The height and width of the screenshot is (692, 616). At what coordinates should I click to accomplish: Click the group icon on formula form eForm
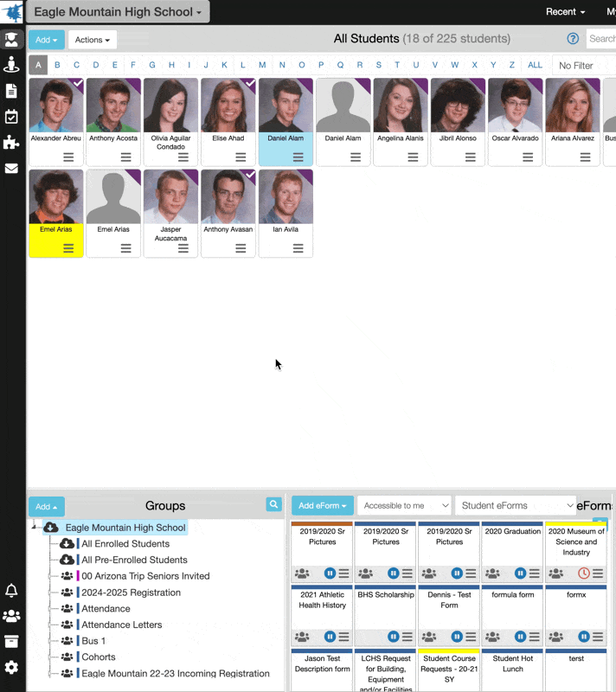tap(492, 637)
